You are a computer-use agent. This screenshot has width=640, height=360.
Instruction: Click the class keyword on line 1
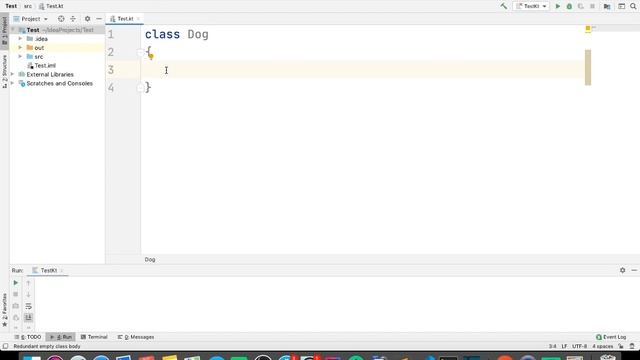point(162,34)
